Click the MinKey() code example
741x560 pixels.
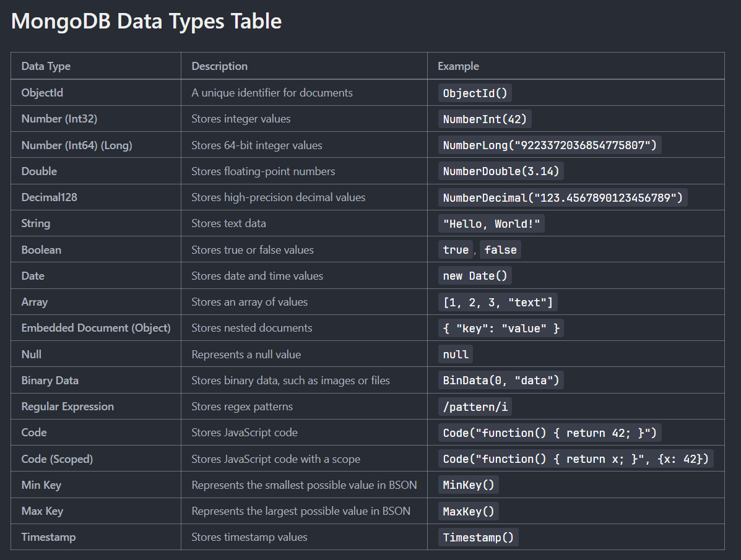[469, 485]
